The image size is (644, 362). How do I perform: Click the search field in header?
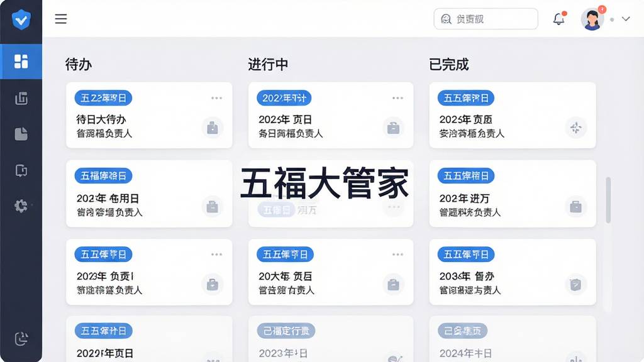pos(486,19)
